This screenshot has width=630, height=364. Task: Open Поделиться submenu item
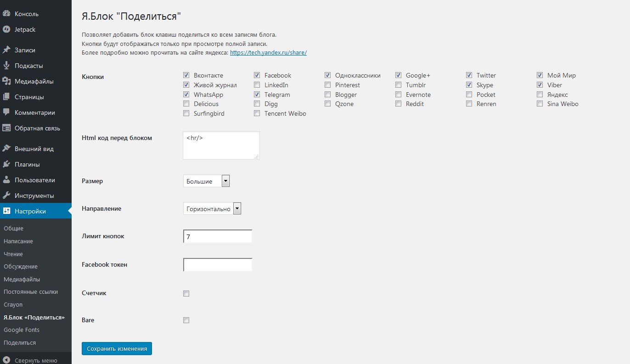pyautogui.click(x=20, y=342)
